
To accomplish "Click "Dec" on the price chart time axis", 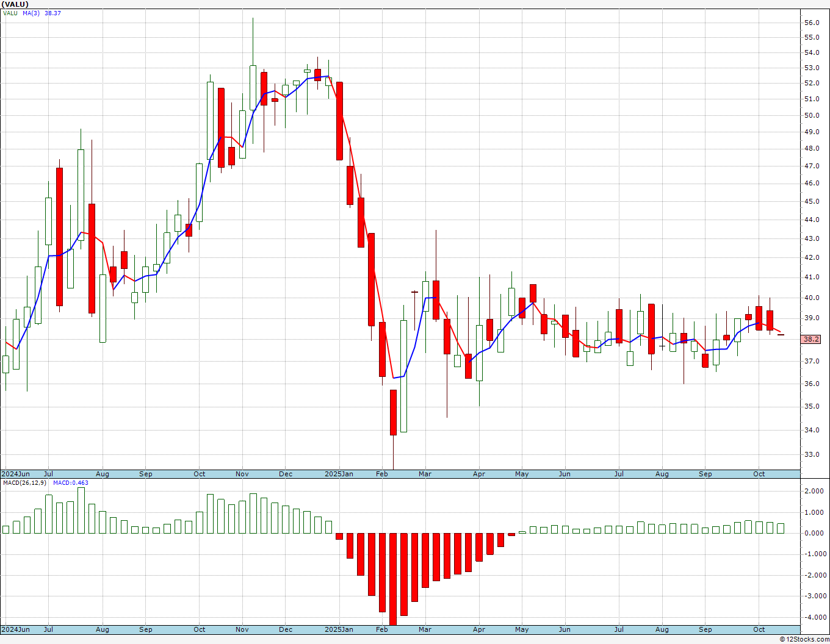I will pyautogui.click(x=286, y=474).
